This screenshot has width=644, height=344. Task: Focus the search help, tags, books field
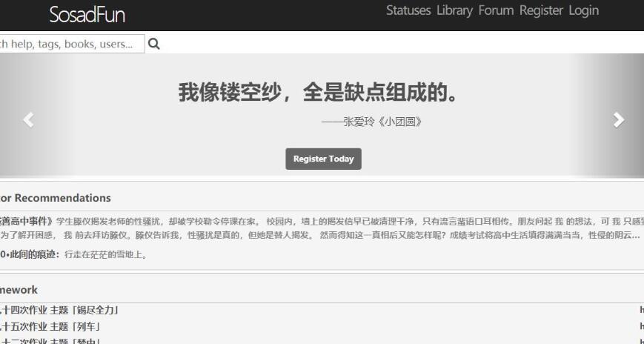point(70,44)
